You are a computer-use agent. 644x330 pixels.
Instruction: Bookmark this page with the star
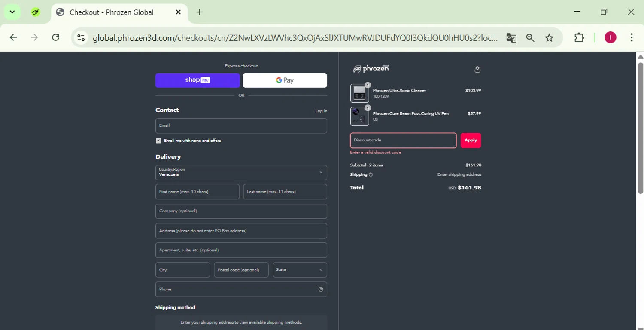point(550,38)
